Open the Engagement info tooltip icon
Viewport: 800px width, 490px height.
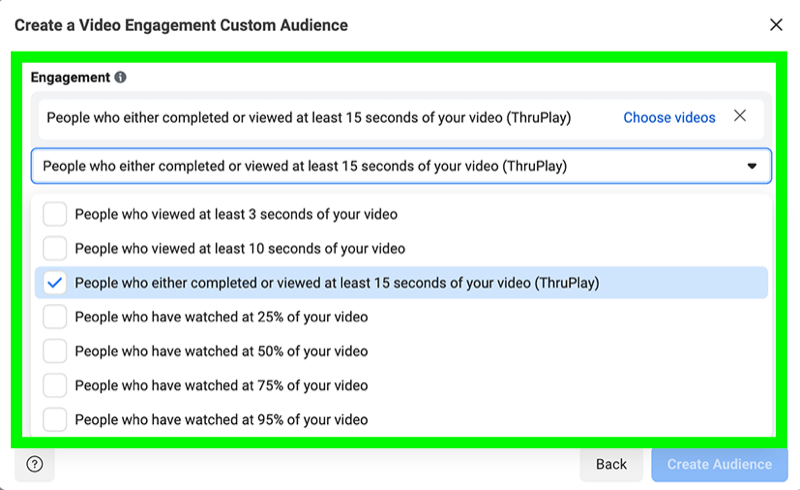coord(120,77)
